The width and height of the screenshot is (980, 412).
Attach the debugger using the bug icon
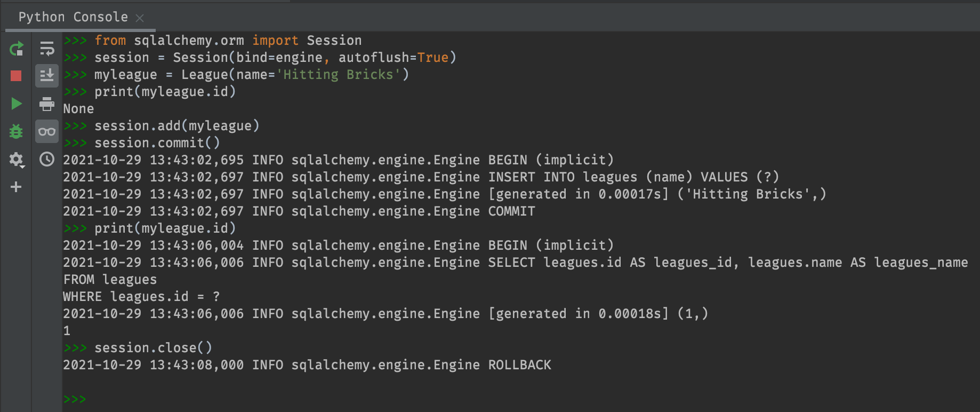coord(16,131)
